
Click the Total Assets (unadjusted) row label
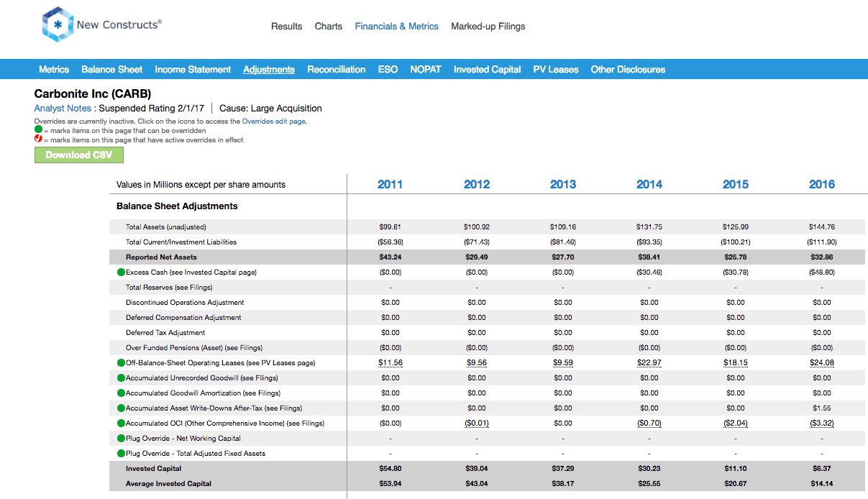pos(166,227)
